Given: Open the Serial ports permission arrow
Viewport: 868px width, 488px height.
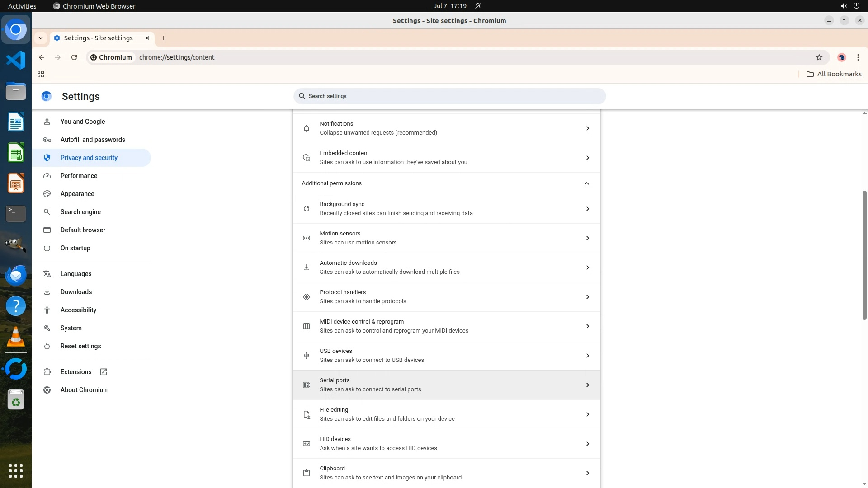Looking at the screenshot, I should pyautogui.click(x=587, y=385).
